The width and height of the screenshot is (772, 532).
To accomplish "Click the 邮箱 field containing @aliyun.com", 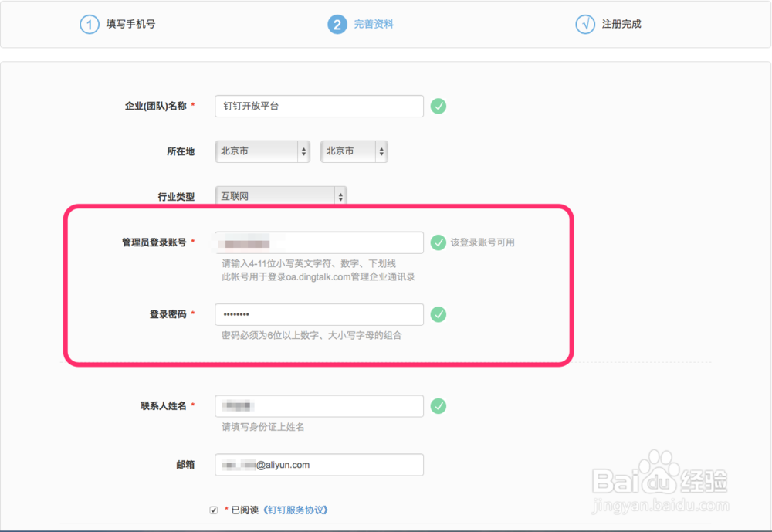I will pyautogui.click(x=319, y=465).
